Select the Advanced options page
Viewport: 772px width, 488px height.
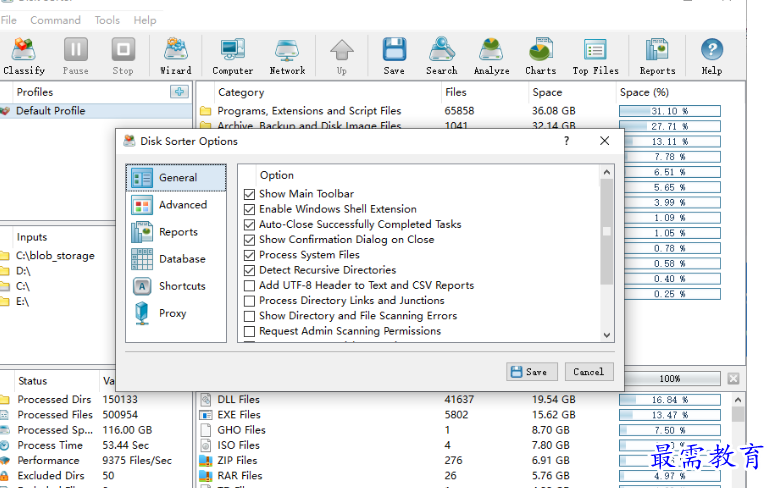point(176,205)
